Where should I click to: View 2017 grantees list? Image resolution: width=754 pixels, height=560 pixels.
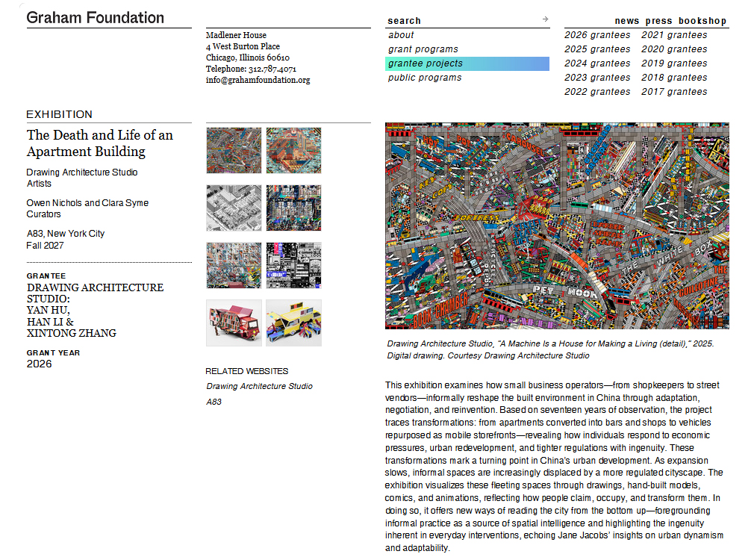pyautogui.click(x=673, y=91)
